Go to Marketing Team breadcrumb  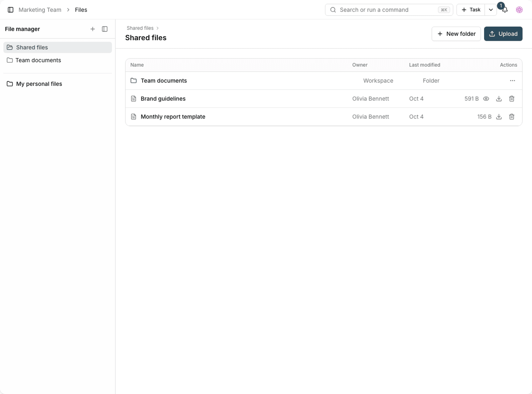click(x=40, y=10)
